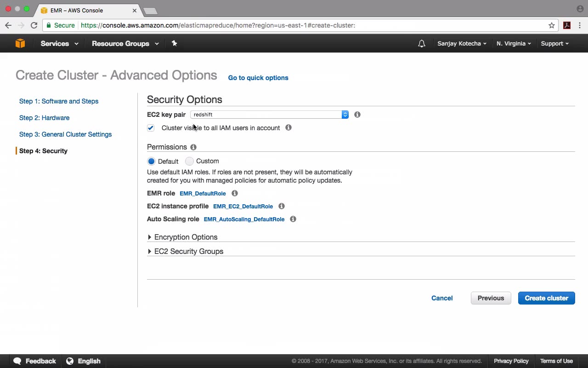
Task: Click the Create cluster button
Action: [x=546, y=298]
